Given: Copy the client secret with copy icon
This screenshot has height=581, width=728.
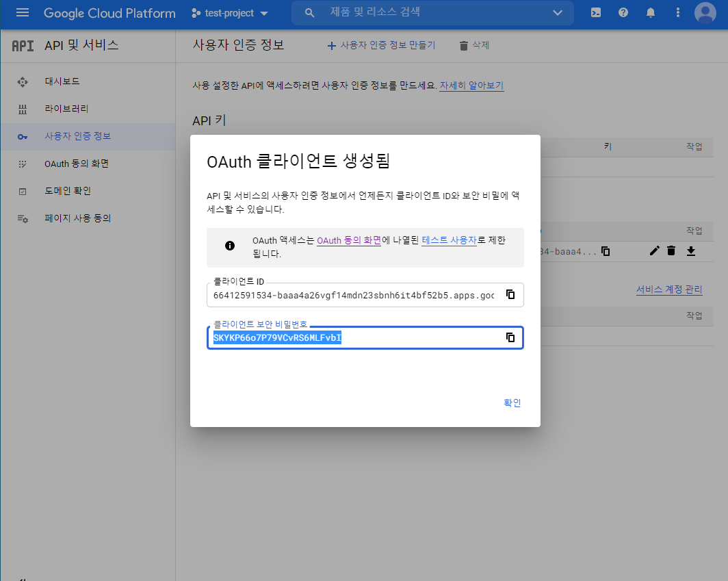Looking at the screenshot, I should pyautogui.click(x=510, y=337).
